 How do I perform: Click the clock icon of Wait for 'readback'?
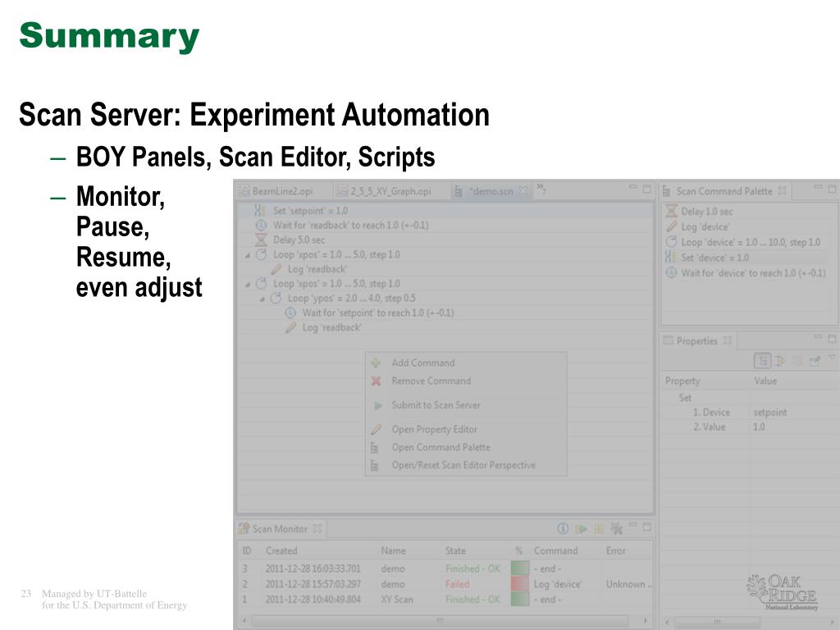click(261, 225)
